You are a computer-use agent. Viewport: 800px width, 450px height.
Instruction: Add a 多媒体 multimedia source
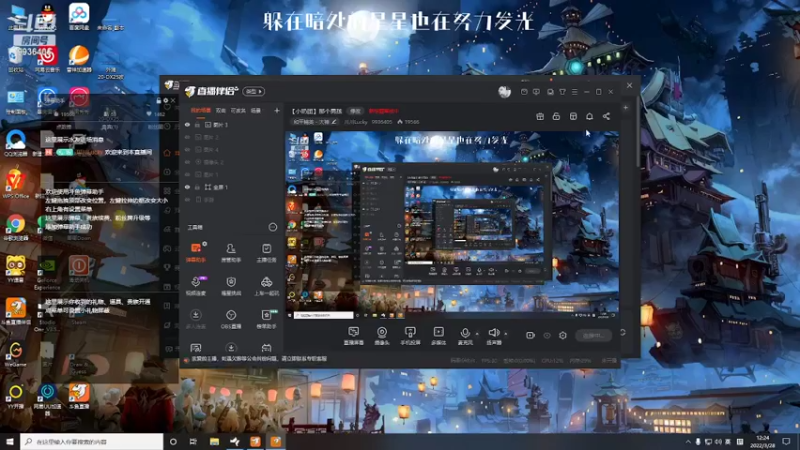[x=438, y=336]
